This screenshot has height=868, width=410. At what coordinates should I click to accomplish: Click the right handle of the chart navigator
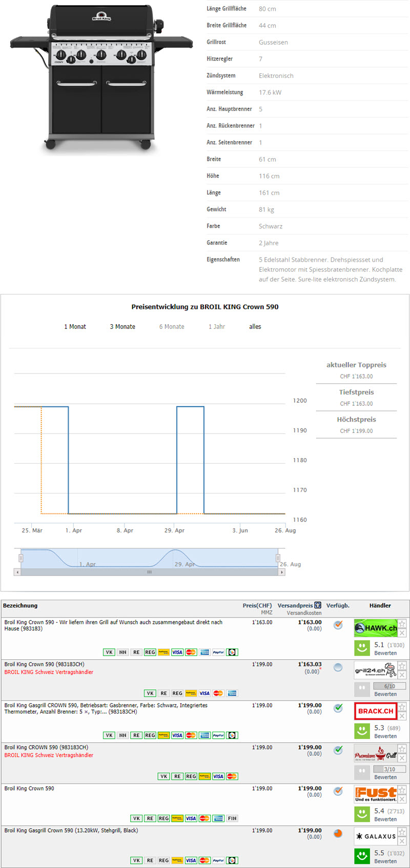tap(278, 558)
